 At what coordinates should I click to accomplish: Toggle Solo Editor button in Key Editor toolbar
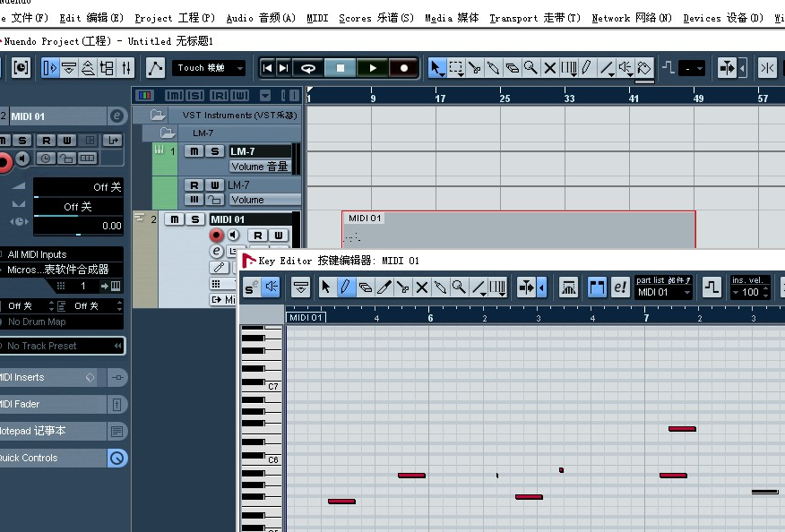coord(251,287)
